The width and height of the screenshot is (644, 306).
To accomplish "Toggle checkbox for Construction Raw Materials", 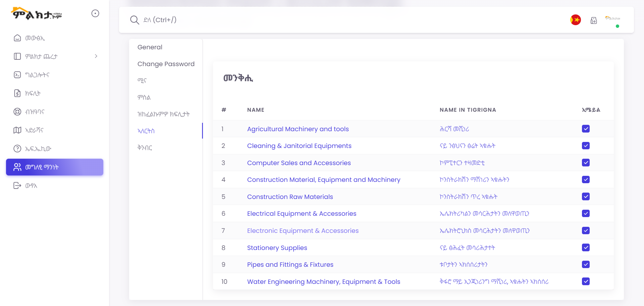I will [586, 197].
